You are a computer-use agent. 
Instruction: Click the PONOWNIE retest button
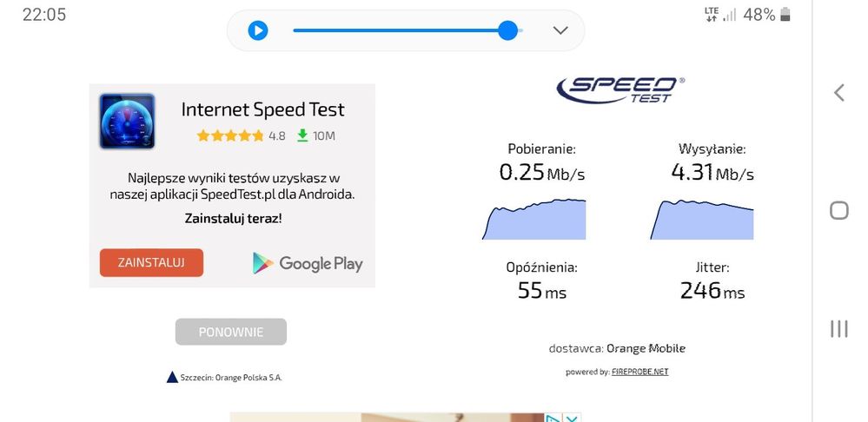[230, 332]
